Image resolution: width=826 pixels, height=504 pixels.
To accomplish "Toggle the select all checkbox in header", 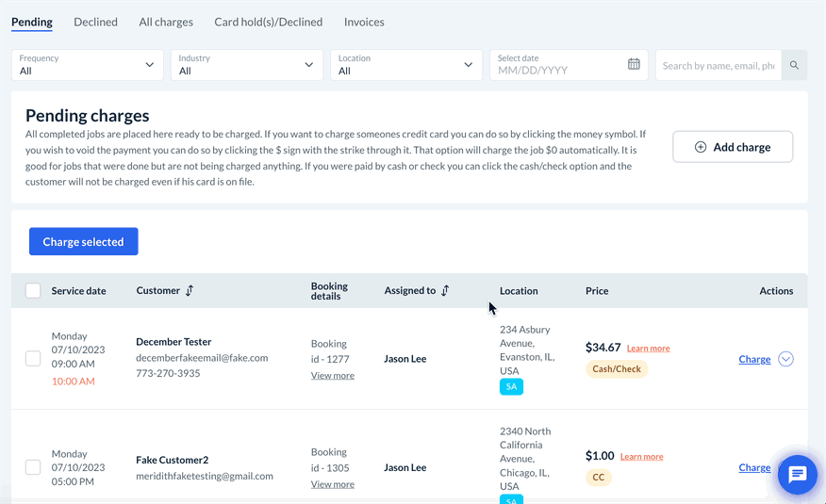I will (33, 291).
